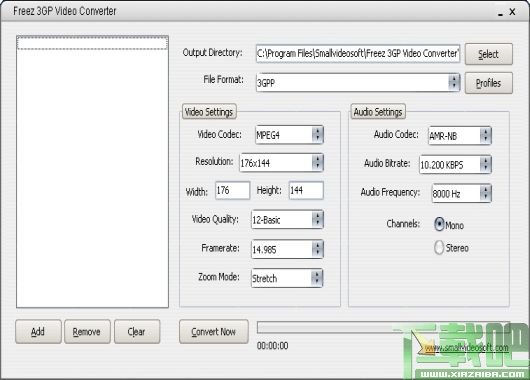Click the Output Directory path field
530x380 pixels.
click(358, 53)
